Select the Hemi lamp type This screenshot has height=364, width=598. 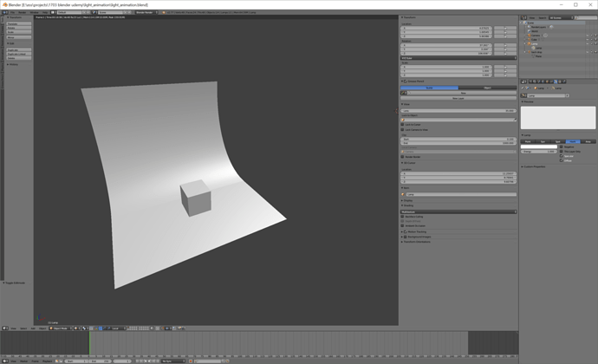(x=573, y=141)
